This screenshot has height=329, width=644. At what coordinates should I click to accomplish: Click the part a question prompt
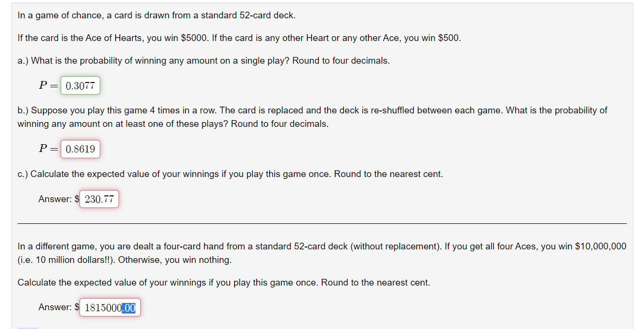coord(204,61)
